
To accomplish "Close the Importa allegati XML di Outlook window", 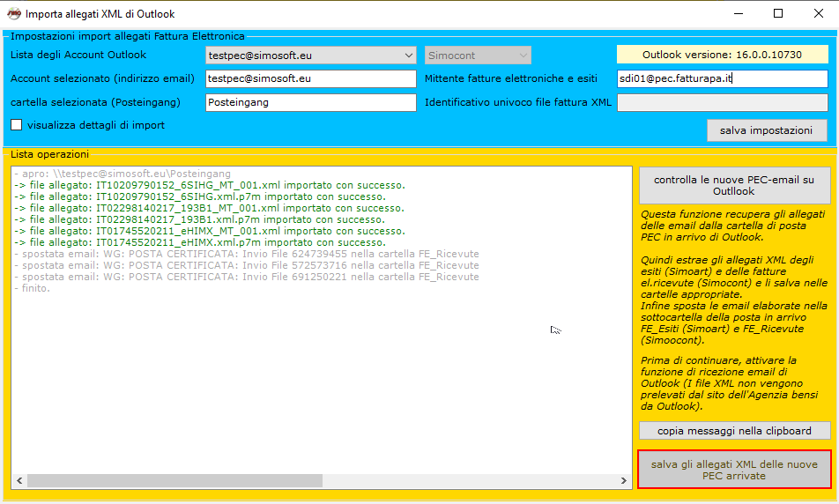I will [x=819, y=13].
